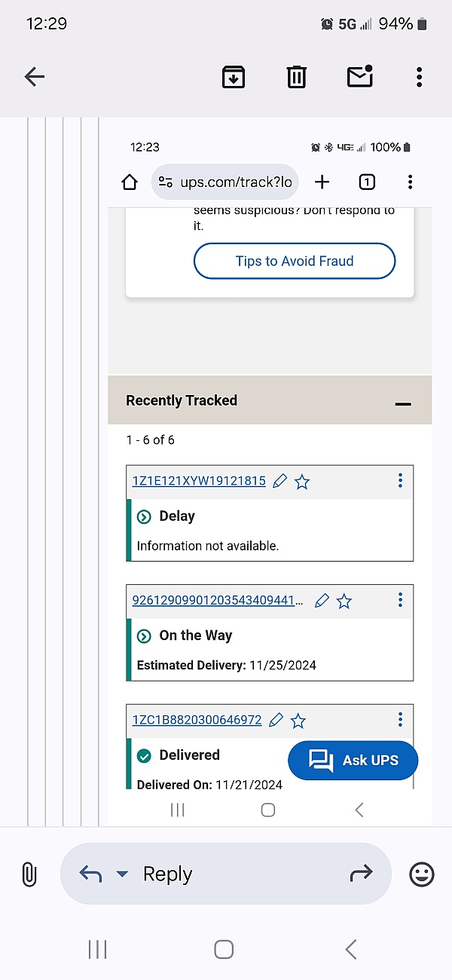
Task: Tap the Reply field
Action: click(x=226, y=874)
